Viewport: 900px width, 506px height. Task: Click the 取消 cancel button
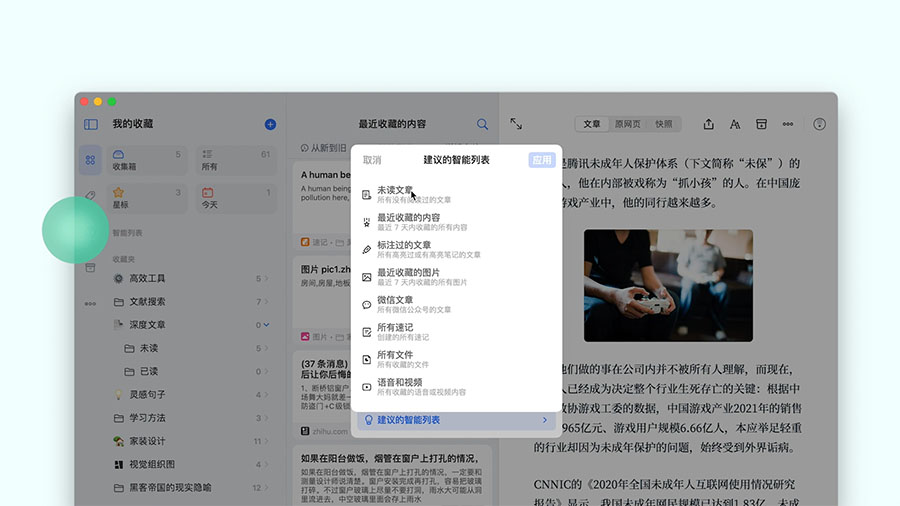tap(372, 160)
